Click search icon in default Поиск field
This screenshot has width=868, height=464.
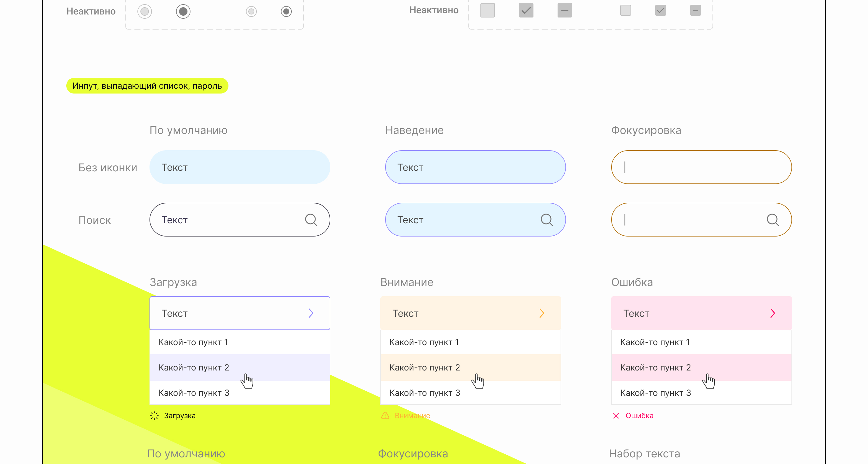[311, 220]
